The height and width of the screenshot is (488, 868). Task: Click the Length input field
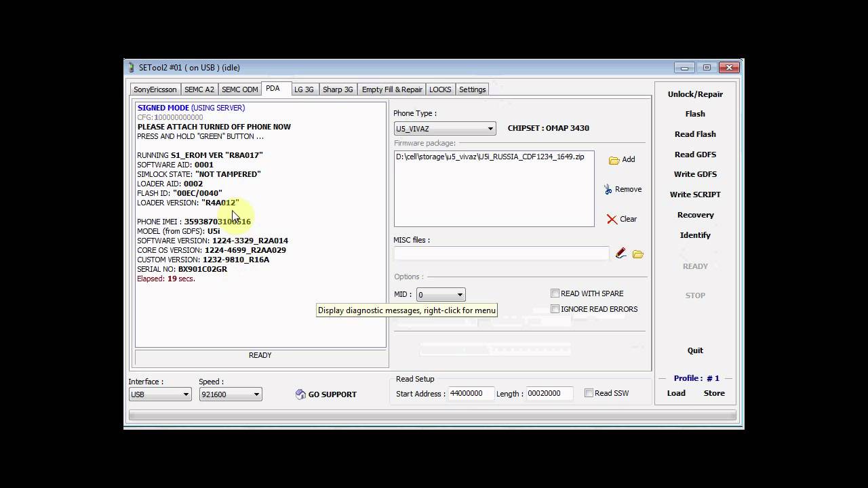coord(549,393)
